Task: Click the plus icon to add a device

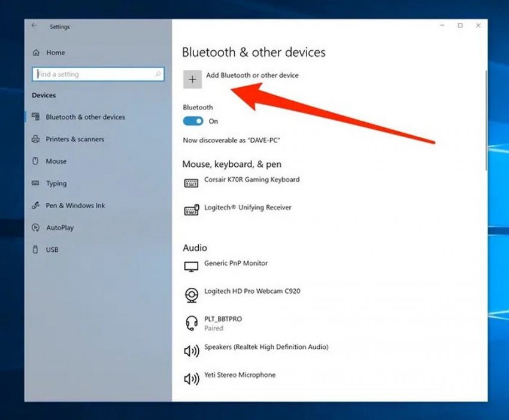Action: 192,80
